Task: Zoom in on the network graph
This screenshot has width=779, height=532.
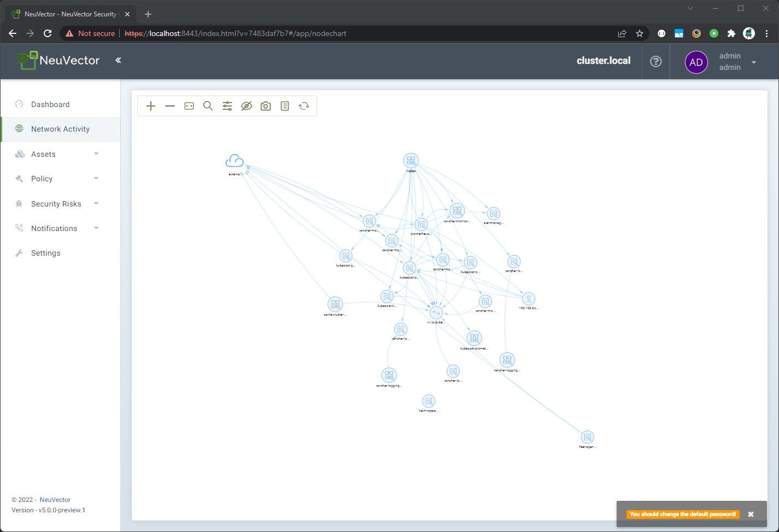Action: click(x=151, y=106)
